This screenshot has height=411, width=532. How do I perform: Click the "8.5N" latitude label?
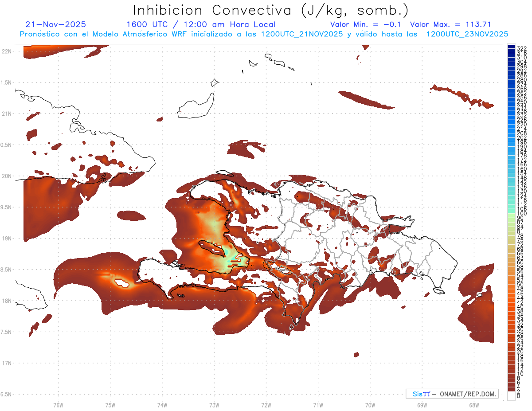(6, 270)
